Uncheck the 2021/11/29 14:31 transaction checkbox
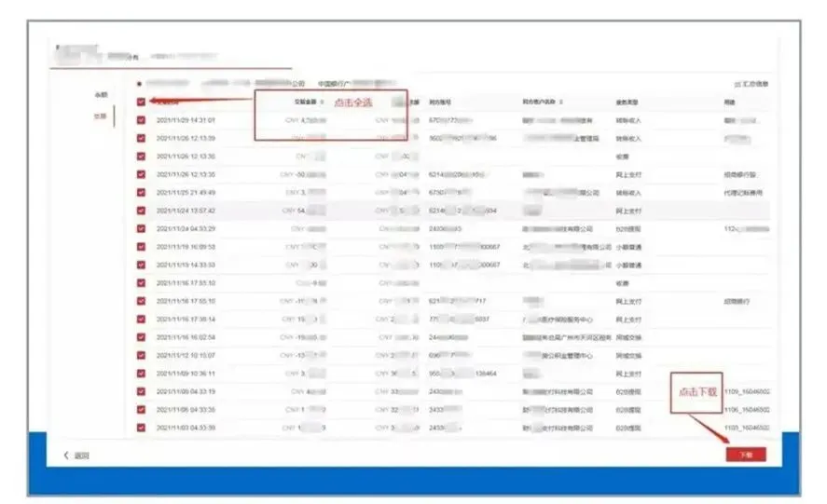 click(141, 120)
